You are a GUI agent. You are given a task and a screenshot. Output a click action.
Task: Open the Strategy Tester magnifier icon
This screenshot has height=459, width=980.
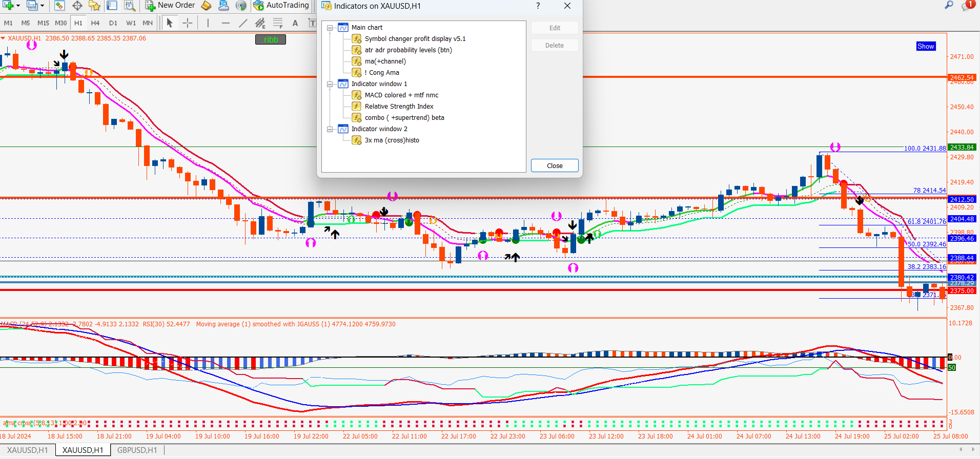(130, 6)
